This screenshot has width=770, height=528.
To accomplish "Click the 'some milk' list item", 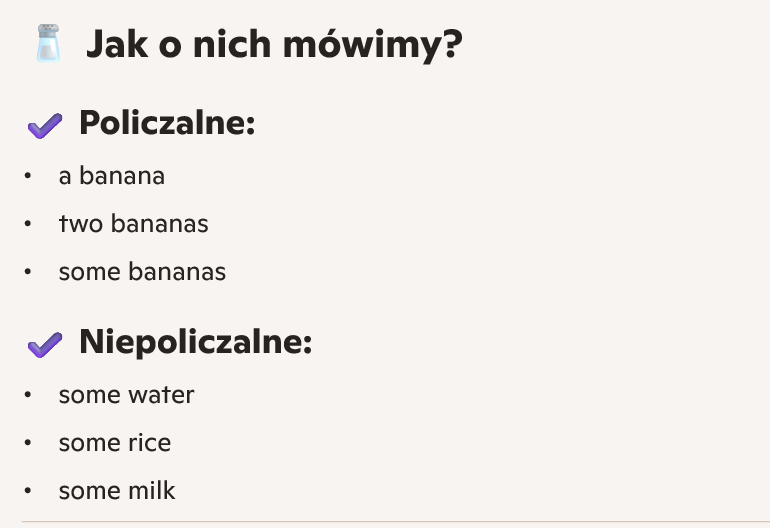I will coord(117,491).
